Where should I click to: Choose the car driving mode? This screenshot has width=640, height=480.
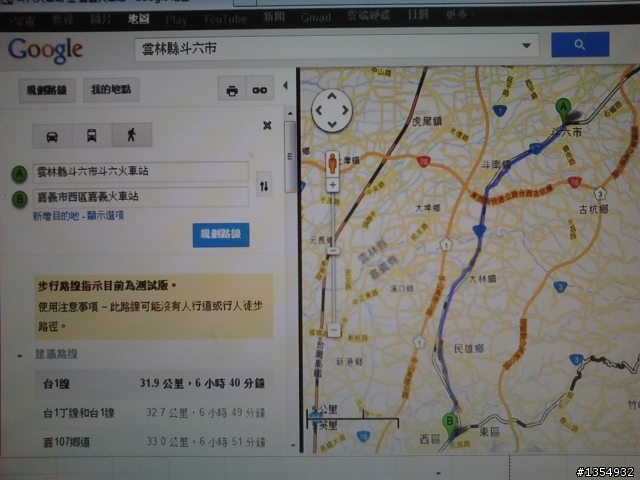52,136
